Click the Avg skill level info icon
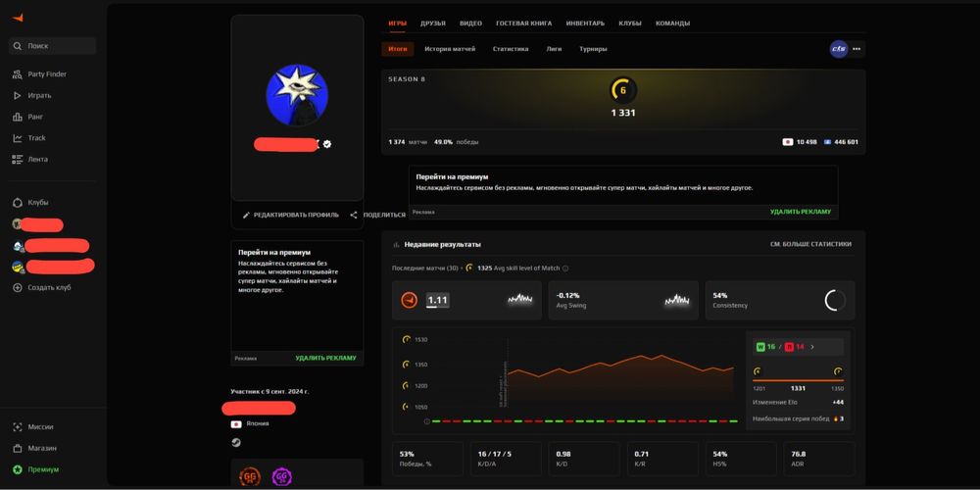The image size is (980, 490). (x=565, y=269)
